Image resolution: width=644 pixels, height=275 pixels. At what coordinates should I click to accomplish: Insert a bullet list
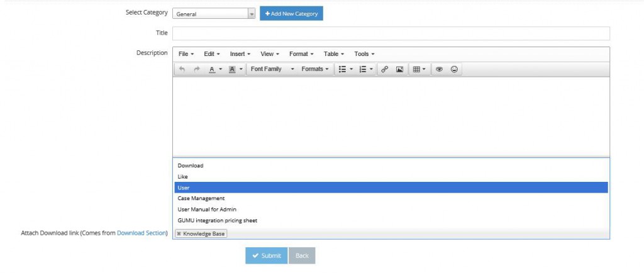tap(342, 69)
